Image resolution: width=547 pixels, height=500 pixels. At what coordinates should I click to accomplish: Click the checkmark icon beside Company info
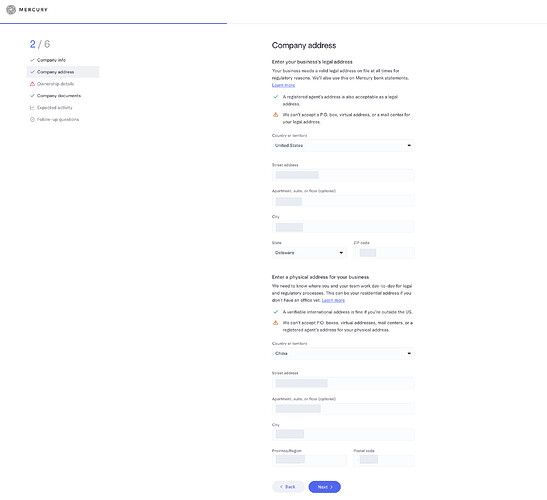coord(32,60)
